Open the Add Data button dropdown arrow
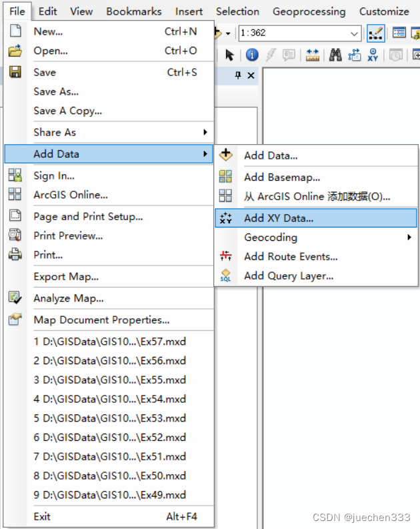This screenshot has width=420, height=529. click(x=228, y=33)
